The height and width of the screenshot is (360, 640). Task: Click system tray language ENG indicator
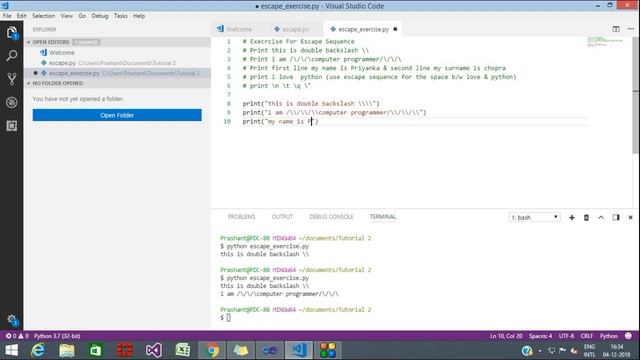(x=589, y=347)
